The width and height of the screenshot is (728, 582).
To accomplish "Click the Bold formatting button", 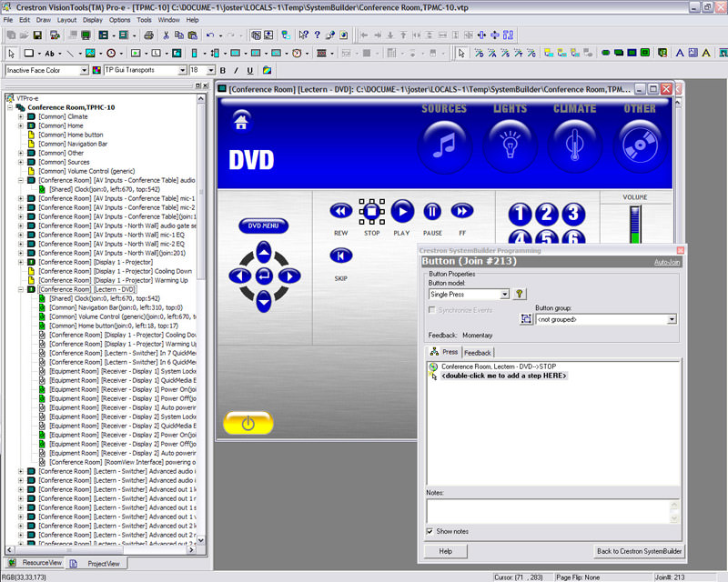I will click(x=223, y=71).
